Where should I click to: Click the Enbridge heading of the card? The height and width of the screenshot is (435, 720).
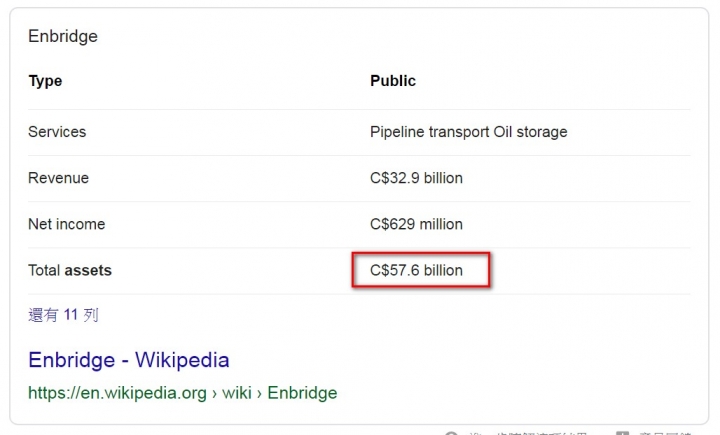pyautogui.click(x=63, y=36)
